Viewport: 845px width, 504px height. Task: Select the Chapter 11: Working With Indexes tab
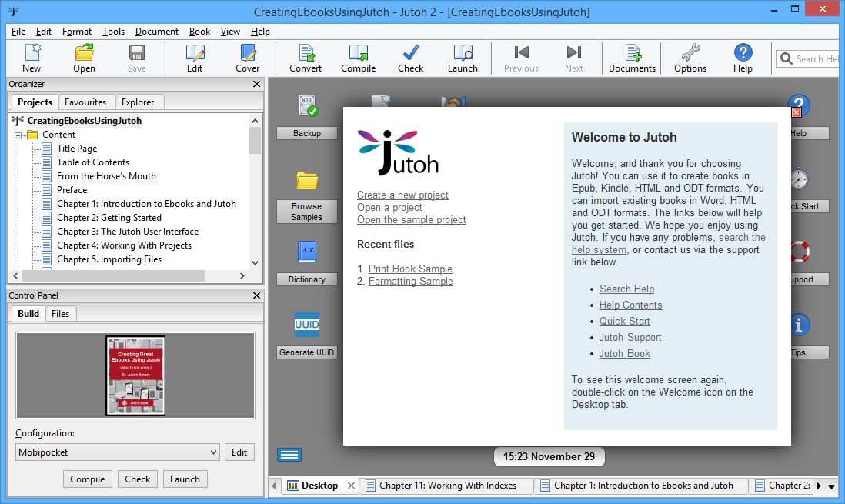click(448, 486)
